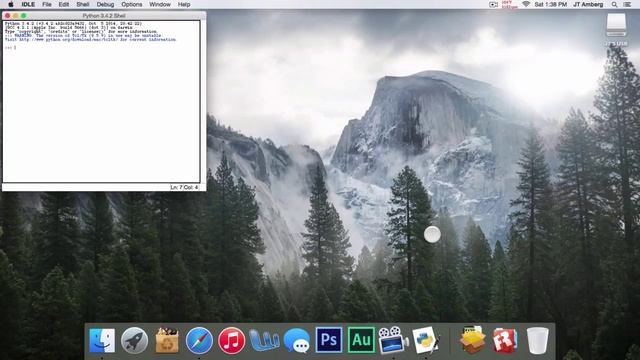The width and height of the screenshot is (640, 360).
Task: Open Microsoft Word from the Dock
Action: 264,341
